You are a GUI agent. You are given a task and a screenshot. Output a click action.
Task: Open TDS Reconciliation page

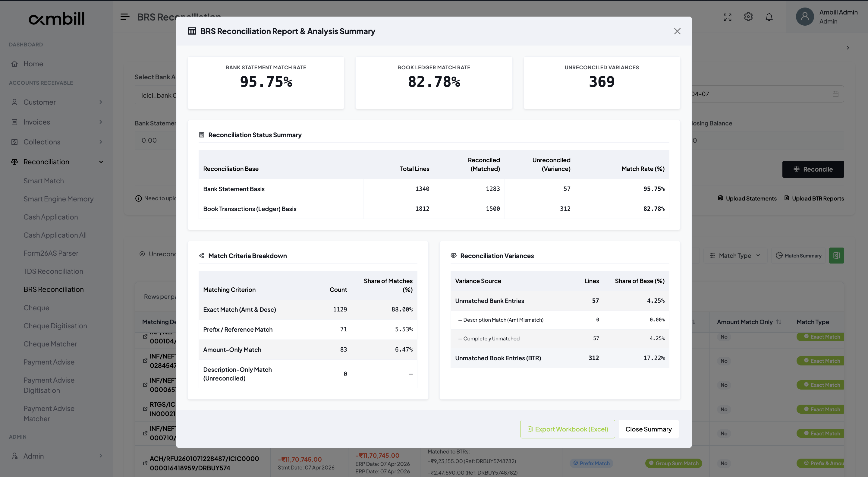coord(53,271)
